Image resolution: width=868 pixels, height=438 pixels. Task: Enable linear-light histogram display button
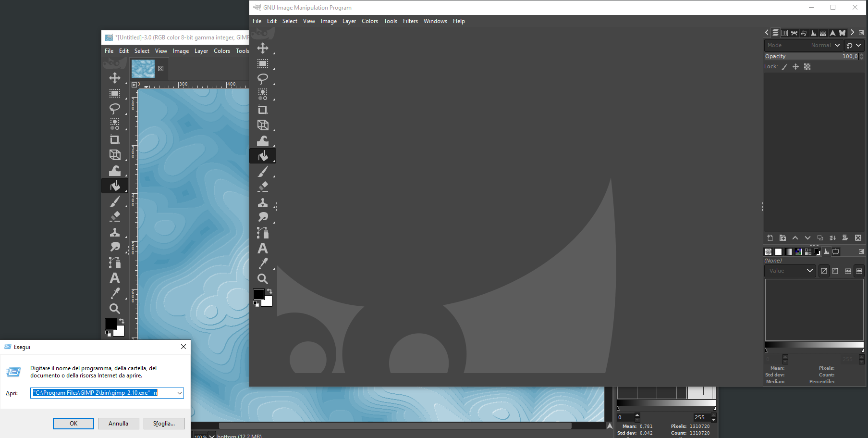pyautogui.click(x=824, y=271)
